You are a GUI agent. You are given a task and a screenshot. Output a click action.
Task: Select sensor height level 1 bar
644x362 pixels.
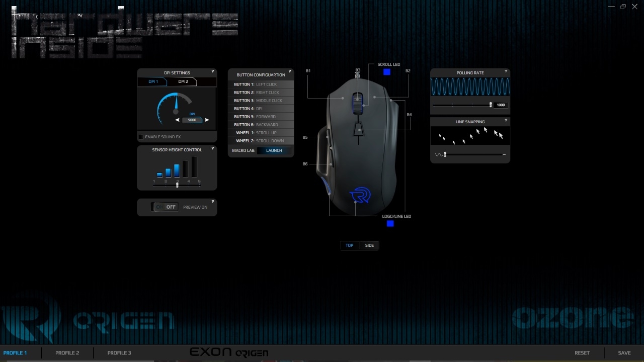159,175
